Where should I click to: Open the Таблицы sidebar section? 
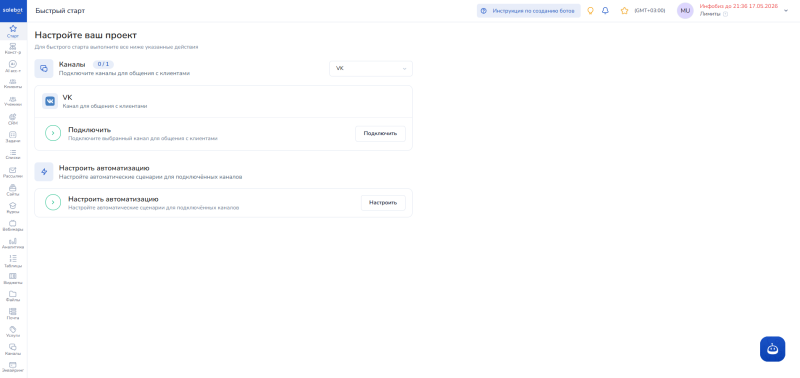coord(13,261)
